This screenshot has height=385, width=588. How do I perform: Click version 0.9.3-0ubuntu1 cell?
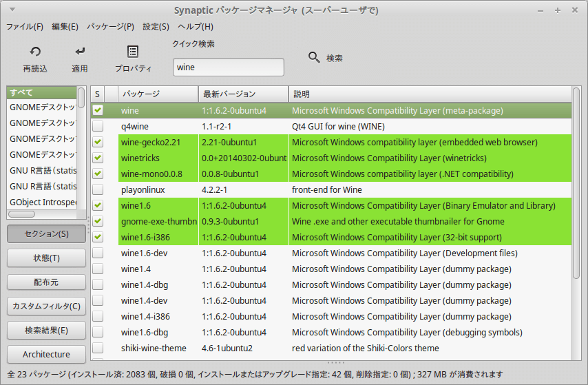(x=230, y=221)
